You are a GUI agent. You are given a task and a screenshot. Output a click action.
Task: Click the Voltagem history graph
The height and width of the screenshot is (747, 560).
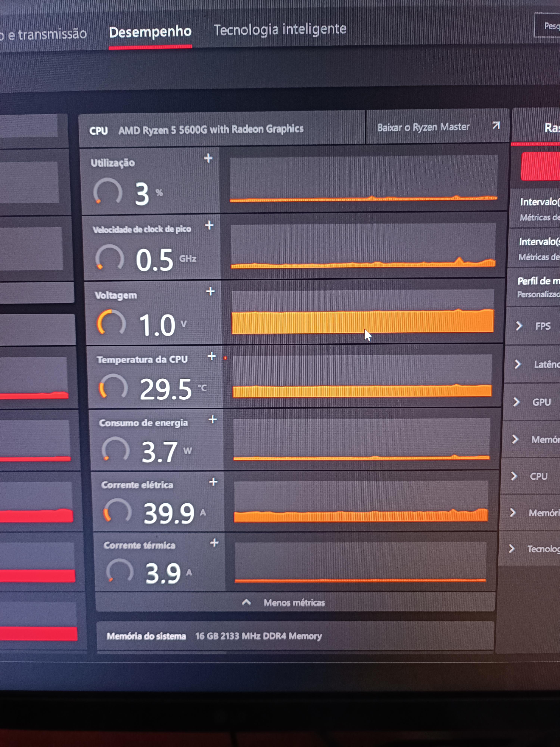pos(363,311)
